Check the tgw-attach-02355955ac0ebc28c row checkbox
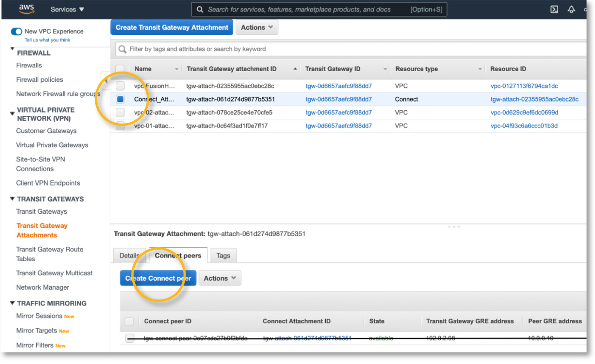Viewport: 595px width, 364px height. pos(120,86)
